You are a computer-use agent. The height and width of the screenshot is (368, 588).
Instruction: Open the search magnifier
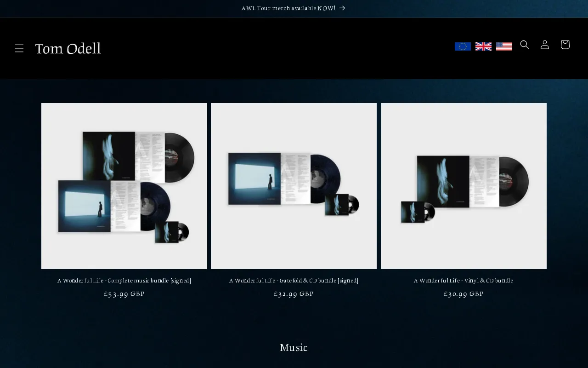click(x=524, y=45)
